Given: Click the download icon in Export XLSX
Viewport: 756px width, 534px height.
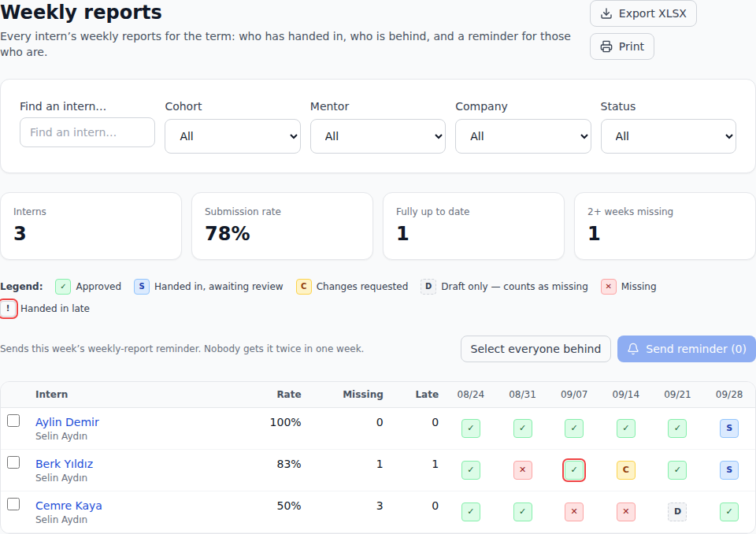Looking at the screenshot, I should pyautogui.click(x=606, y=13).
